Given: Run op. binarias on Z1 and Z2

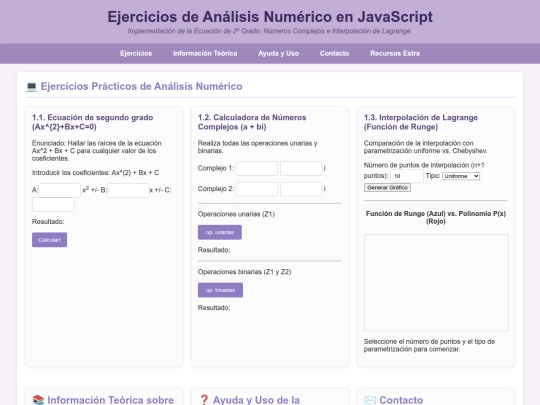Looking at the screenshot, I should coord(220,290).
